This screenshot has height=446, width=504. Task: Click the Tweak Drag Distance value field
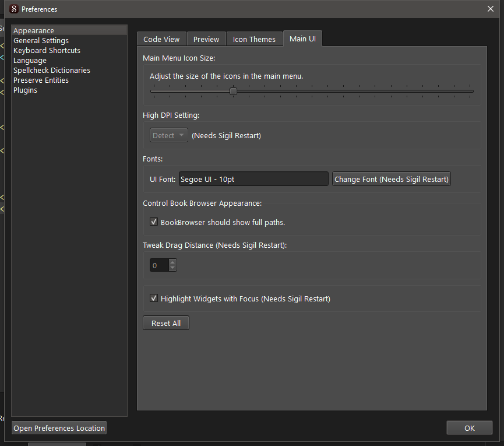click(x=159, y=265)
